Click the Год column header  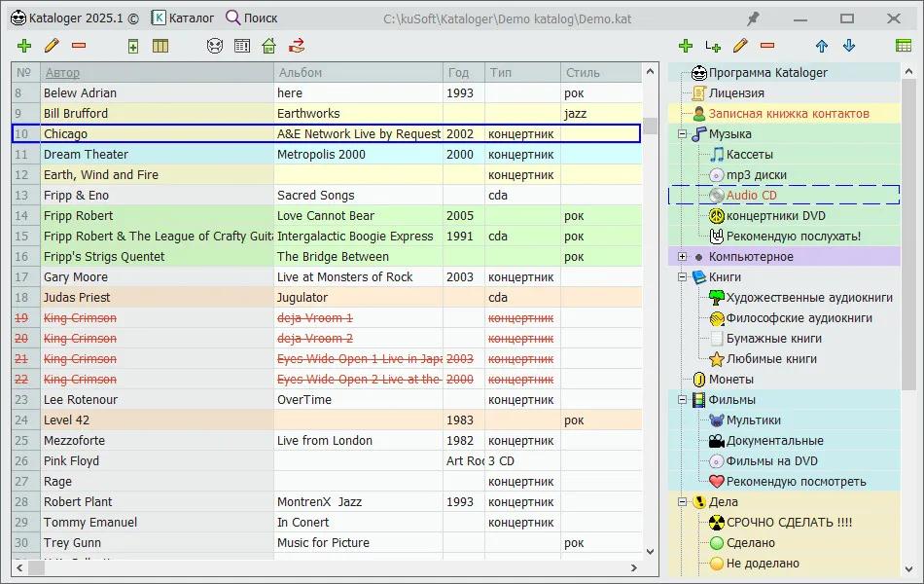point(458,73)
